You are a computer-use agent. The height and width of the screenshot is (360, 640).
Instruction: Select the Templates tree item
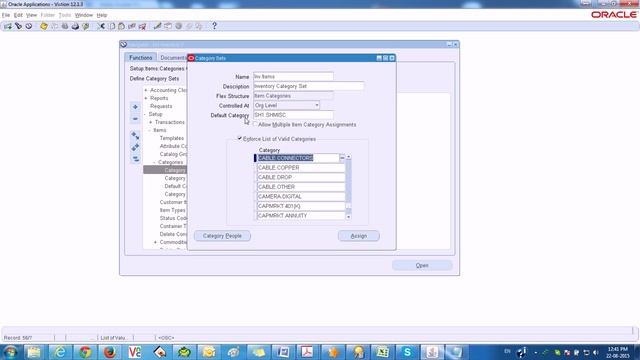171,138
